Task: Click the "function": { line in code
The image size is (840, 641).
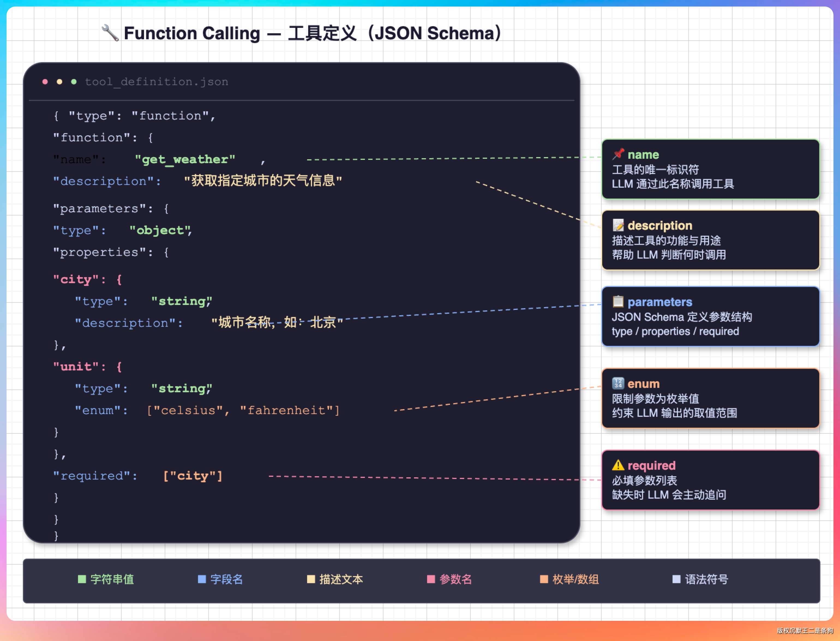Action: click(x=103, y=137)
